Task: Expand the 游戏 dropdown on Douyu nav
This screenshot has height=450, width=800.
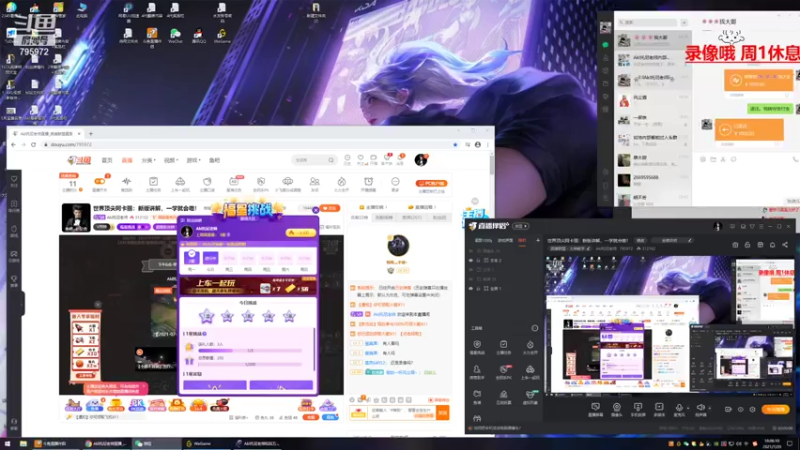Action: coord(193,160)
